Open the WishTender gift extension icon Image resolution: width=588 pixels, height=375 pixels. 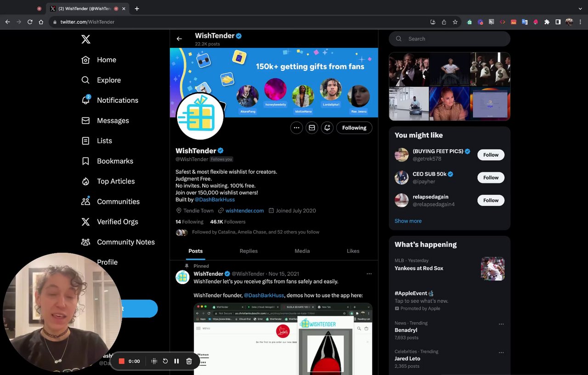pos(469,22)
